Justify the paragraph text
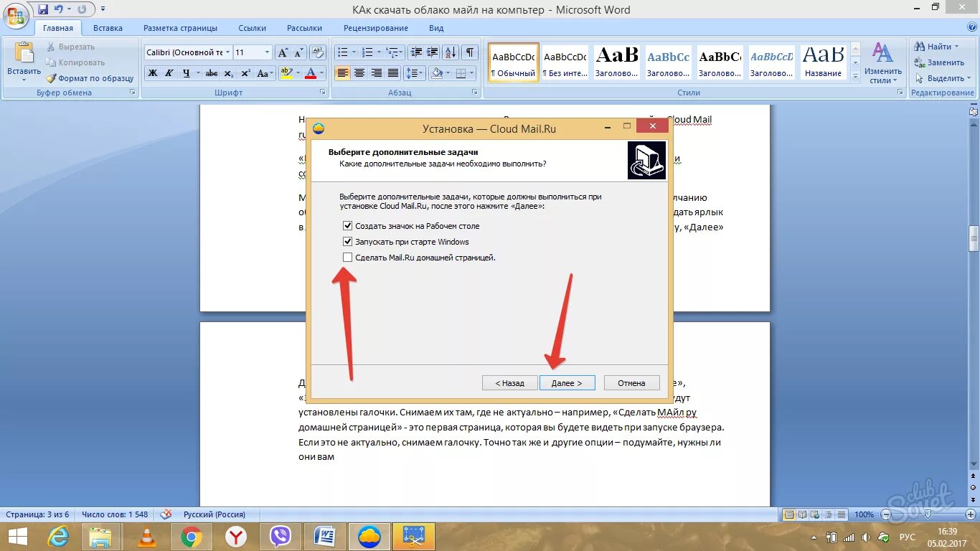980x551 pixels. (393, 73)
